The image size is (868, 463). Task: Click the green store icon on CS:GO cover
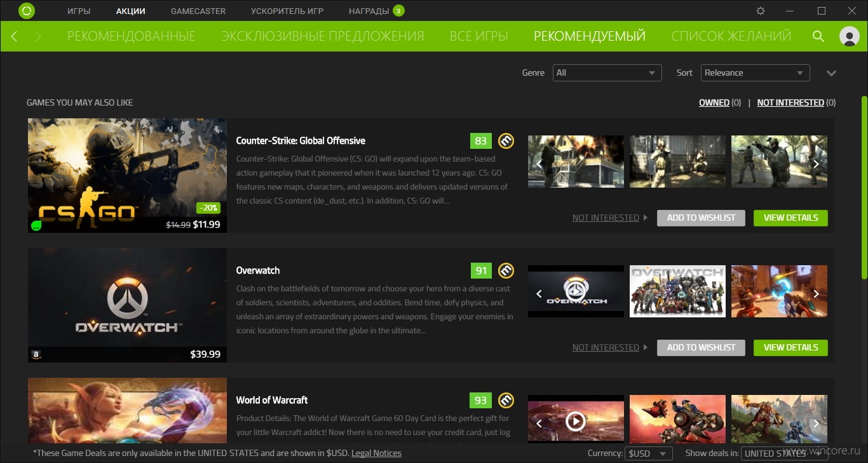point(36,225)
